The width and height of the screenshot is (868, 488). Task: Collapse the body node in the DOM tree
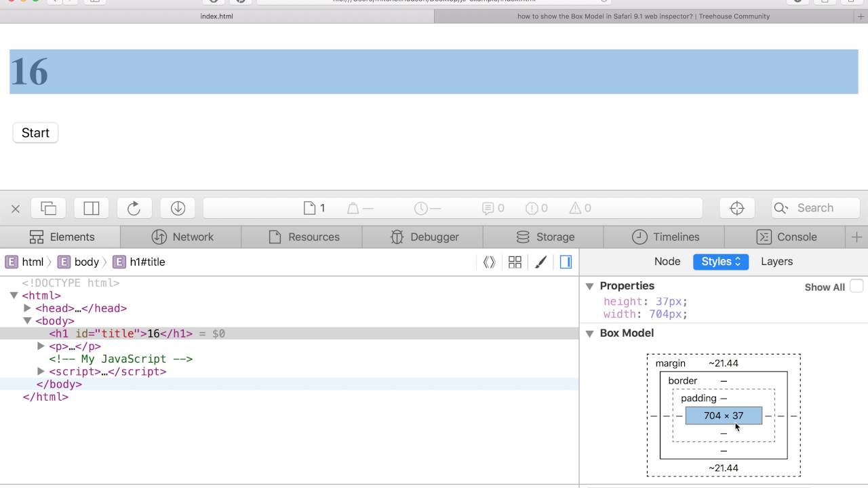click(27, 321)
